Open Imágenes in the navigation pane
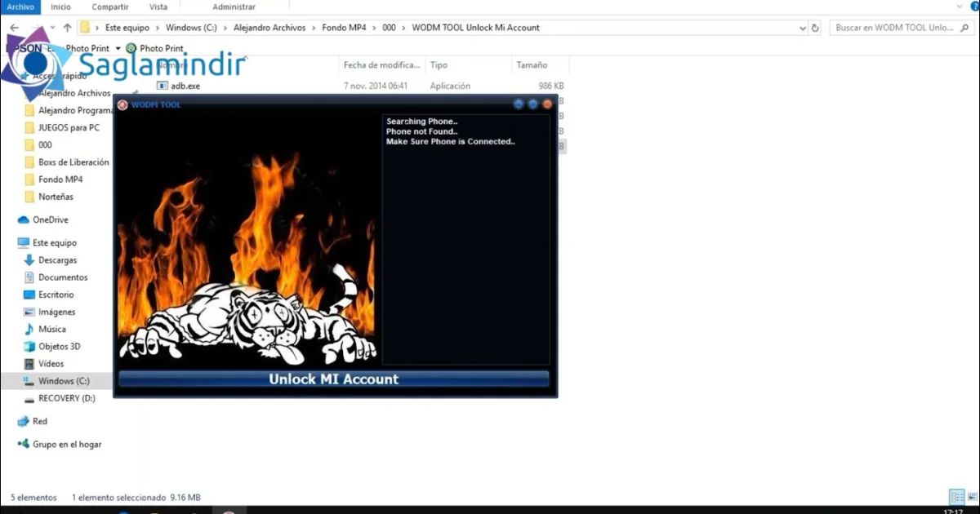Viewport: 980px width, 514px height. 56,312
